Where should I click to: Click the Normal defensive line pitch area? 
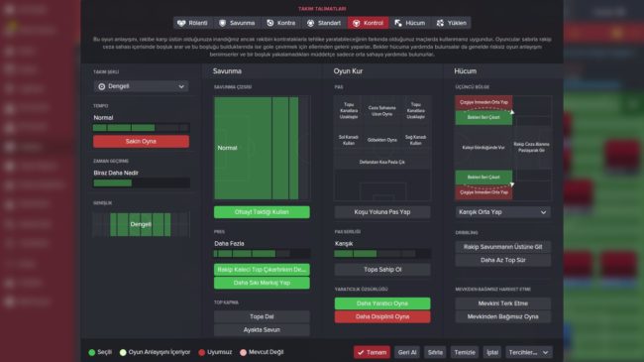pos(262,148)
